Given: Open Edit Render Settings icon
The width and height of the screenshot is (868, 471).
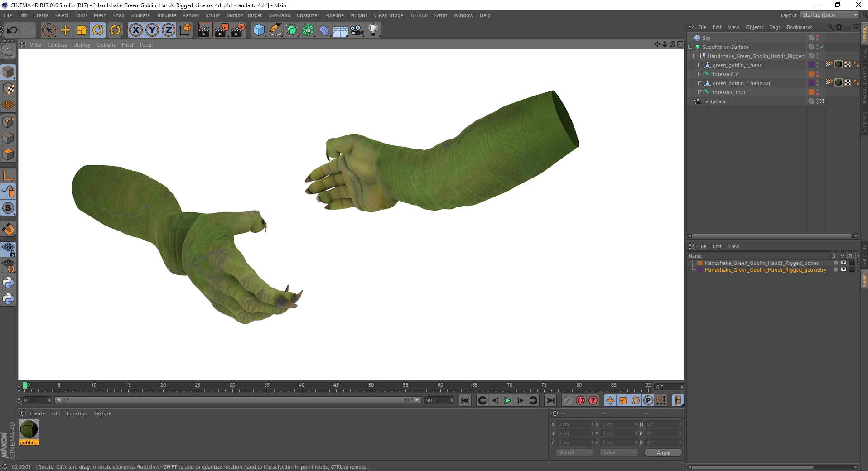Looking at the screenshot, I should pyautogui.click(x=238, y=30).
